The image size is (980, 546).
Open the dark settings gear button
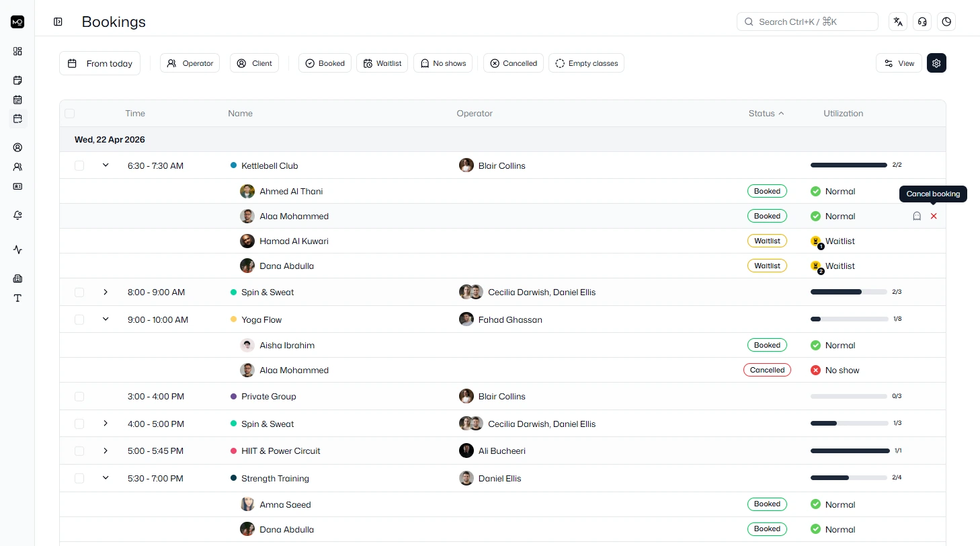(936, 63)
